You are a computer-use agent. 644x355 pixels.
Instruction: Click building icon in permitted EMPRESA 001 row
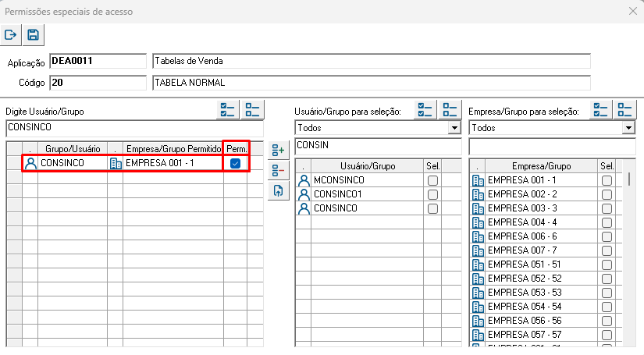coord(116,163)
